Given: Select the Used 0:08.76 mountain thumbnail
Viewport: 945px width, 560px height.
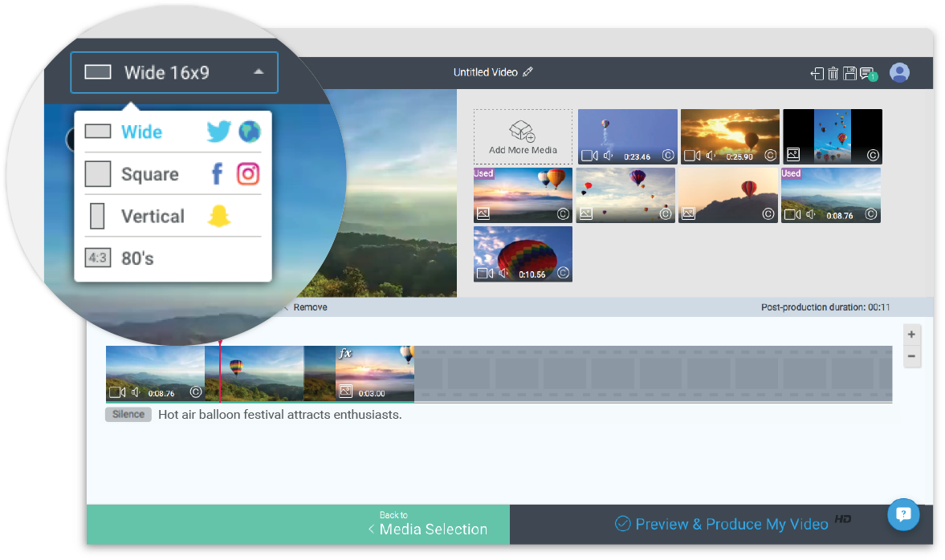Looking at the screenshot, I should [831, 195].
